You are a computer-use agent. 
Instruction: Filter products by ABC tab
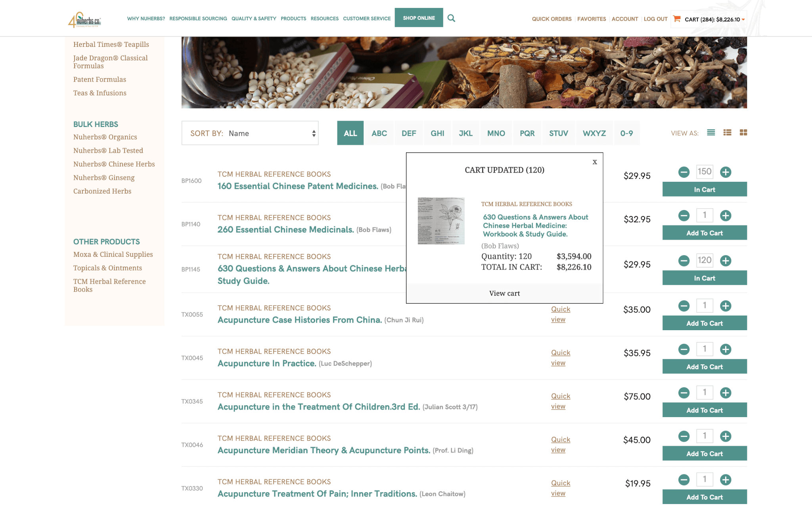point(379,133)
